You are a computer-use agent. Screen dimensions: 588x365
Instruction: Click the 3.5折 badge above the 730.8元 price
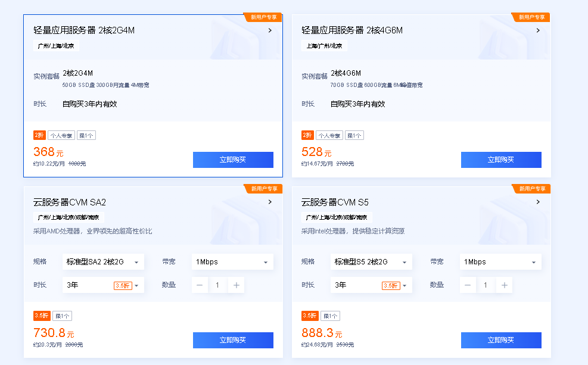click(42, 316)
